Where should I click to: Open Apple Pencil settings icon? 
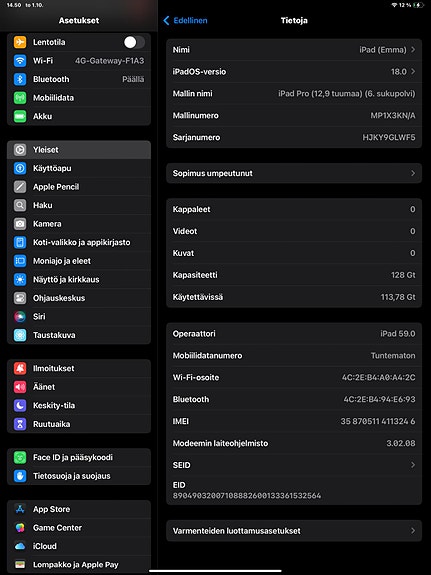tap(20, 187)
